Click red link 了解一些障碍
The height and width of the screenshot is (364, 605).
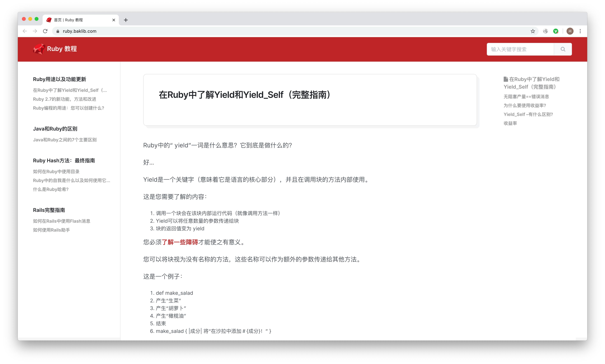(180, 242)
